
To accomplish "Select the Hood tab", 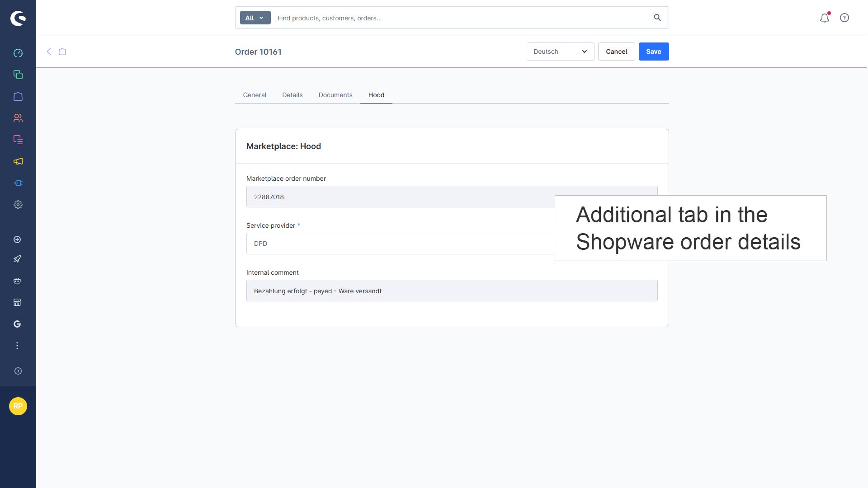I will click(376, 95).
